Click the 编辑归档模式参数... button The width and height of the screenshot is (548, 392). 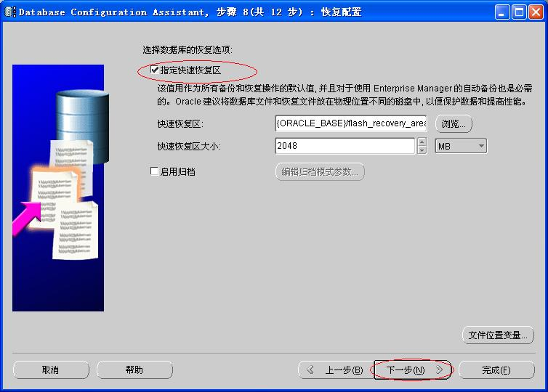320,172
